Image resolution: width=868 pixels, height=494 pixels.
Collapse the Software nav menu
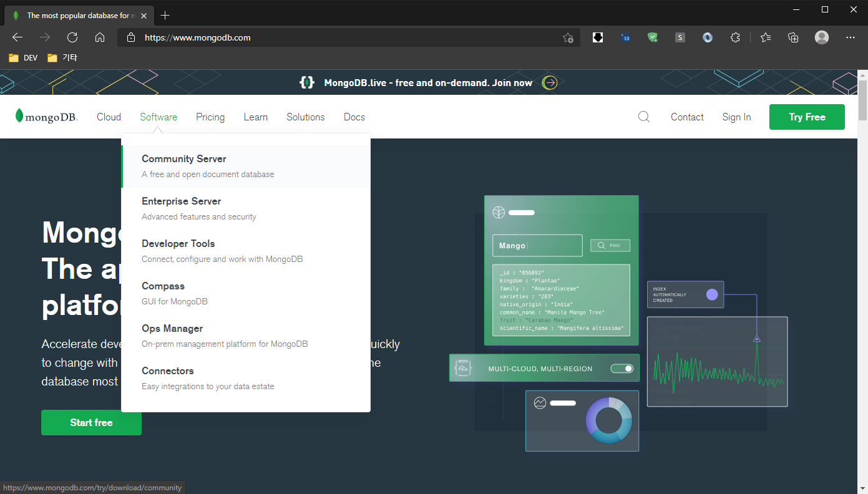158,117
